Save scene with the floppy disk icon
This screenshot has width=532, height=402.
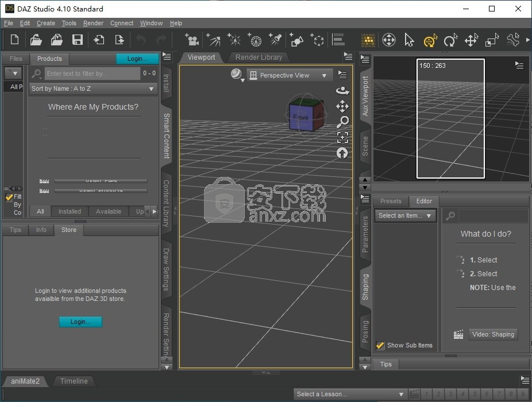coord(78,40)
